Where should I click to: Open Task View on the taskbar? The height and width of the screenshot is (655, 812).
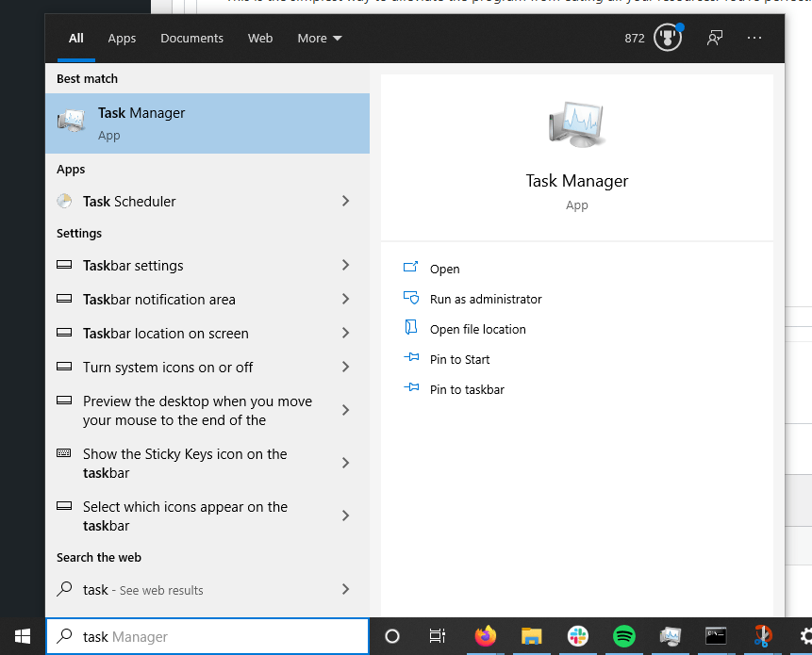438,636
